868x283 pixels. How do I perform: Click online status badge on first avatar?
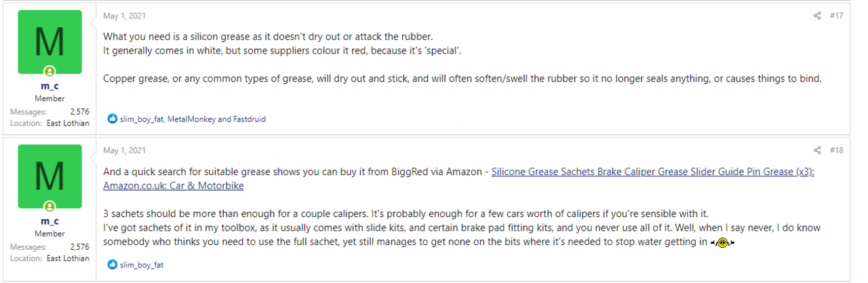[50, 71]
